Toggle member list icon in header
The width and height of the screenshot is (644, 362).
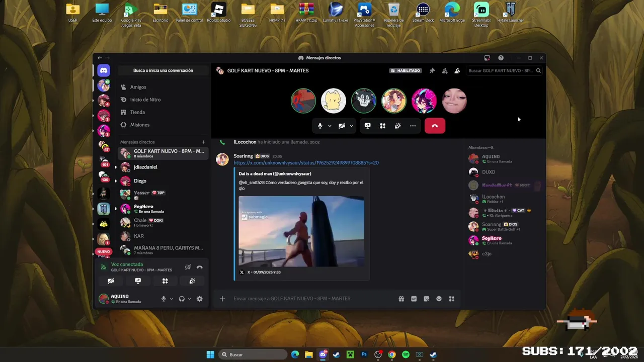[x=457, y=71]
